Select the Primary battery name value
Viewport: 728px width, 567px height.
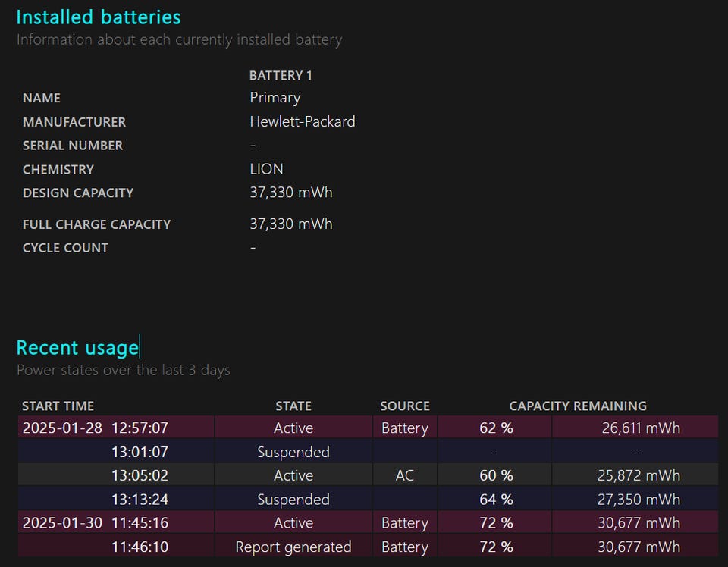pyautogui.click(x=275, y=98)
